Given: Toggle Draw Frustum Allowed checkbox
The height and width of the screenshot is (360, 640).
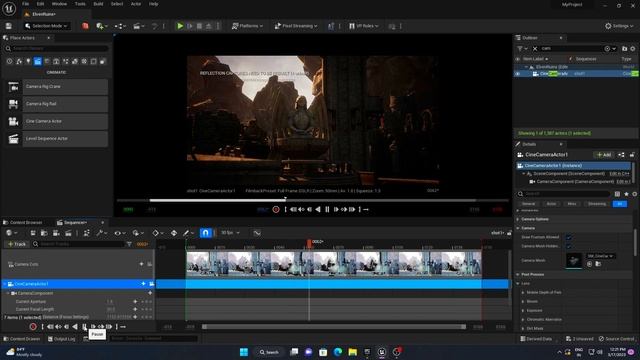Looking at the screenshot, I should (569, 237).
